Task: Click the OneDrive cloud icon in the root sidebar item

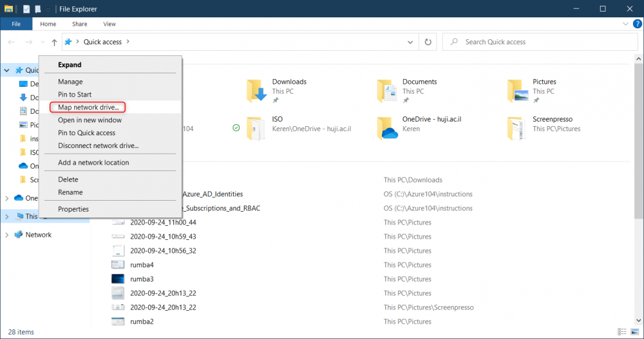Action: pyautogui.click(x=19, y=198)
